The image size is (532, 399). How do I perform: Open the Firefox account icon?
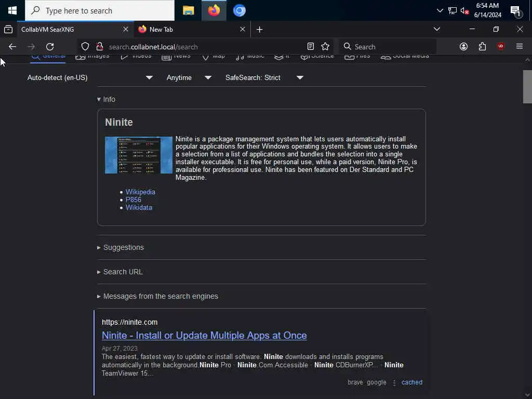click(463, 46)
